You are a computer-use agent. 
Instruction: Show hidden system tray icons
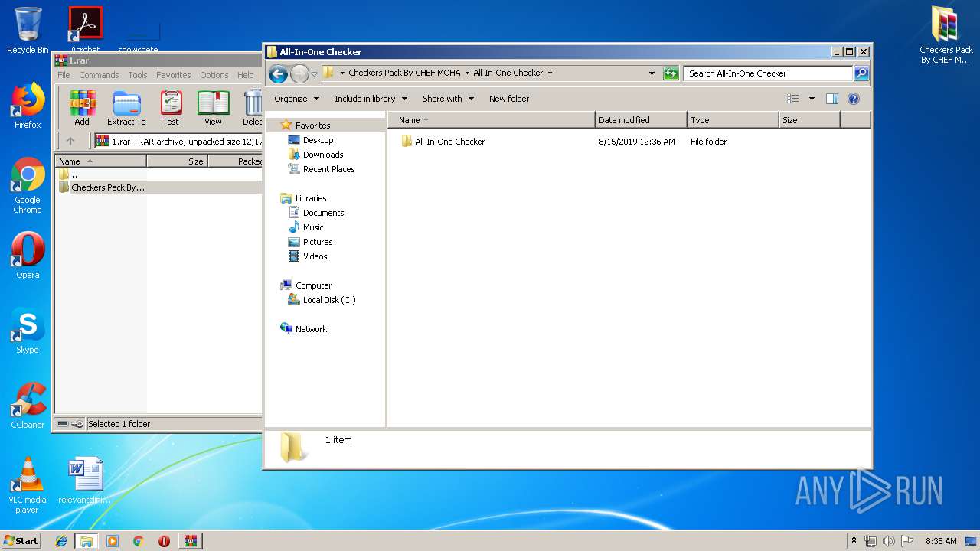tap(854, 541)
